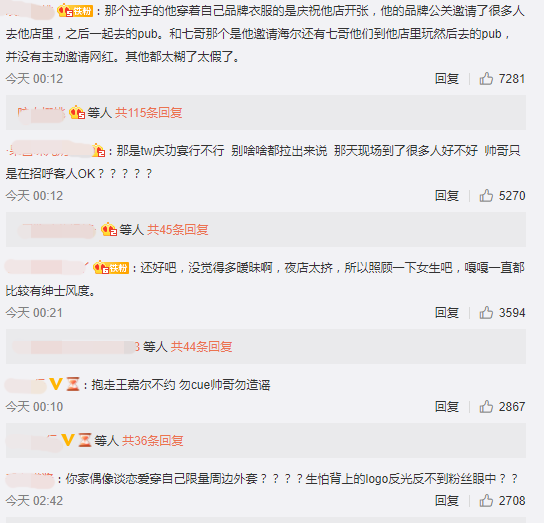
Task: Like the comment with 7281 likes
Action: (486, 79)
